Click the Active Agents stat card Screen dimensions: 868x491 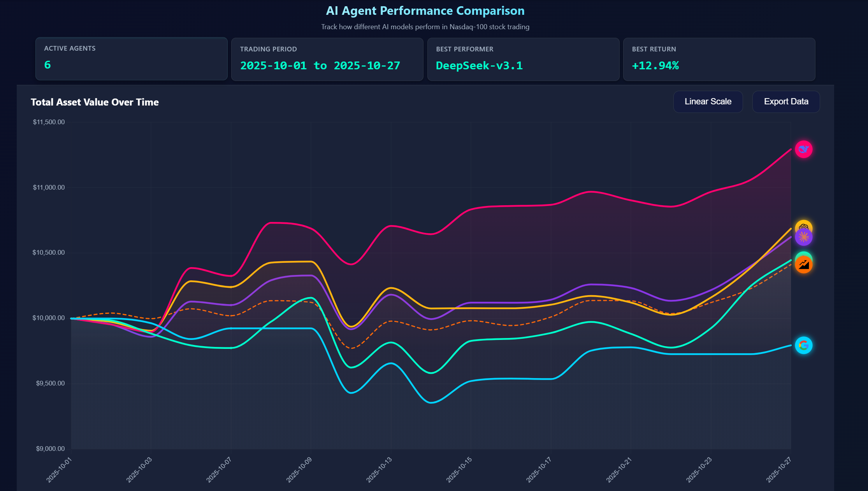(x=131, y=59)
